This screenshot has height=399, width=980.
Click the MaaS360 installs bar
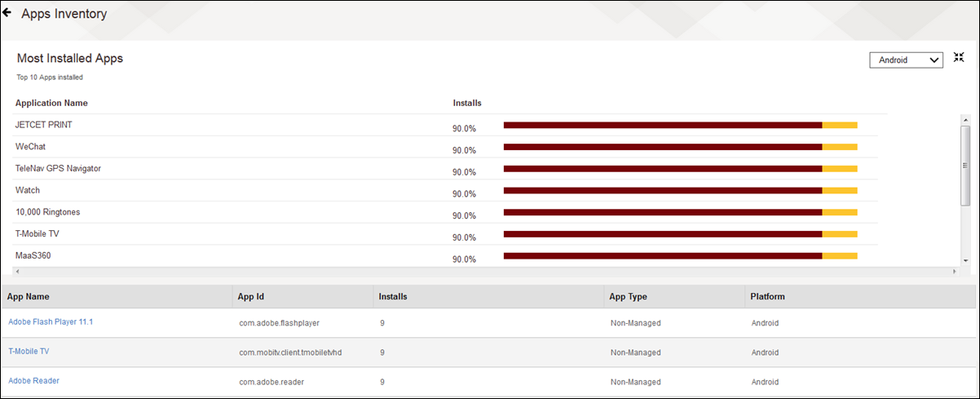[680, 256]
